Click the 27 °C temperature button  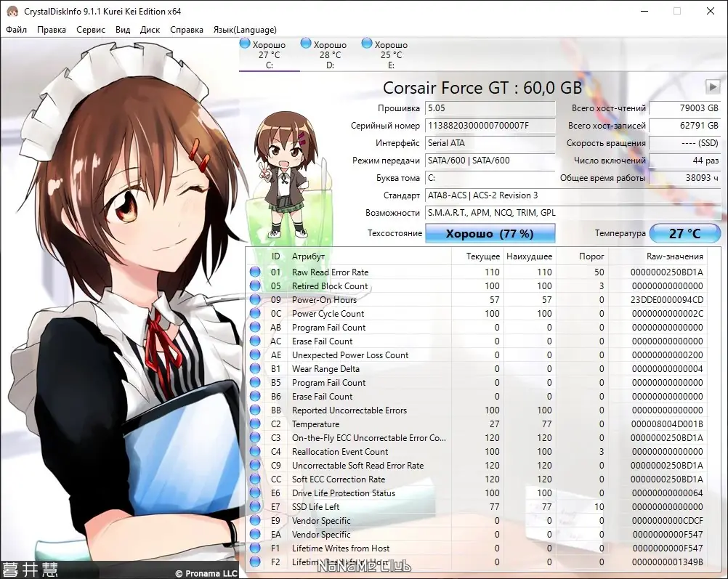tap(685, 233)
